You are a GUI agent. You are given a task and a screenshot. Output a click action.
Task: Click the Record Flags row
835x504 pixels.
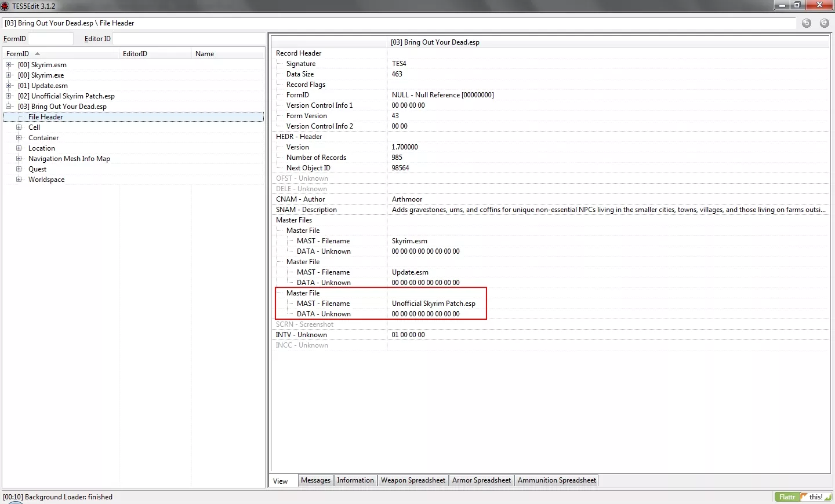(x=551, y=85)
